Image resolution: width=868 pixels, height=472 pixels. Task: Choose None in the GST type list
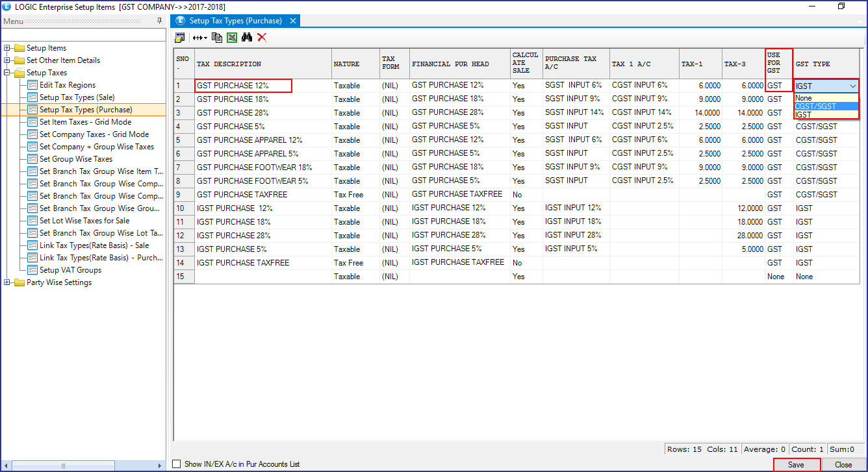826,98
